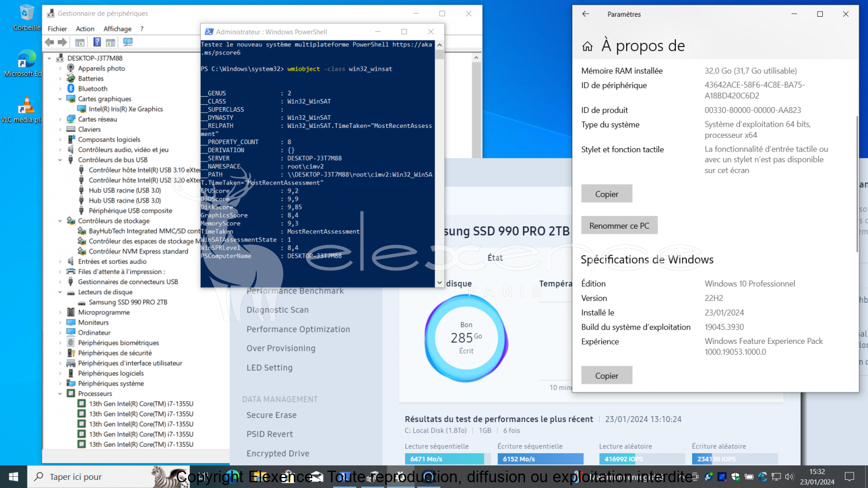Scan for hardware changes via monitor toolbar icon
The width and height of the screenshot is (868, 488).
(x=128, y=42)
